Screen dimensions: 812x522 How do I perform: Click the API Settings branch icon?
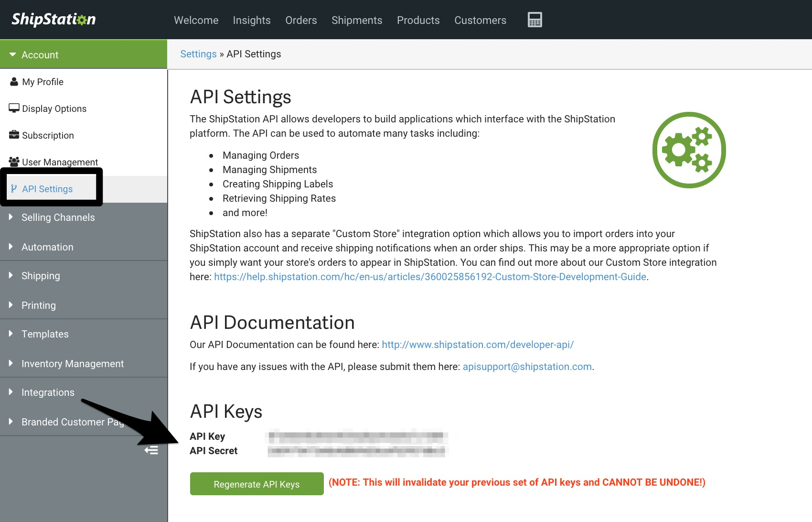coord(14,189)
